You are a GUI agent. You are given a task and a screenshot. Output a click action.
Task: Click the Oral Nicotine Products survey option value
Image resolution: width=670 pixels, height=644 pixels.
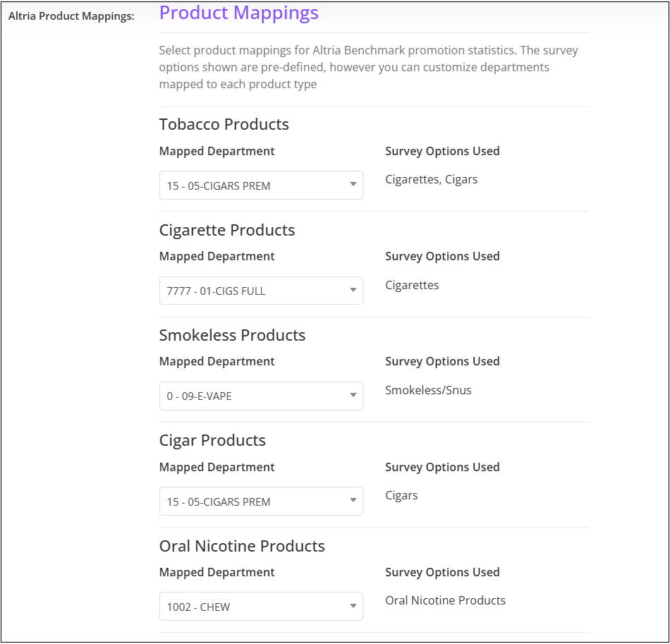[x=445, y=600]
